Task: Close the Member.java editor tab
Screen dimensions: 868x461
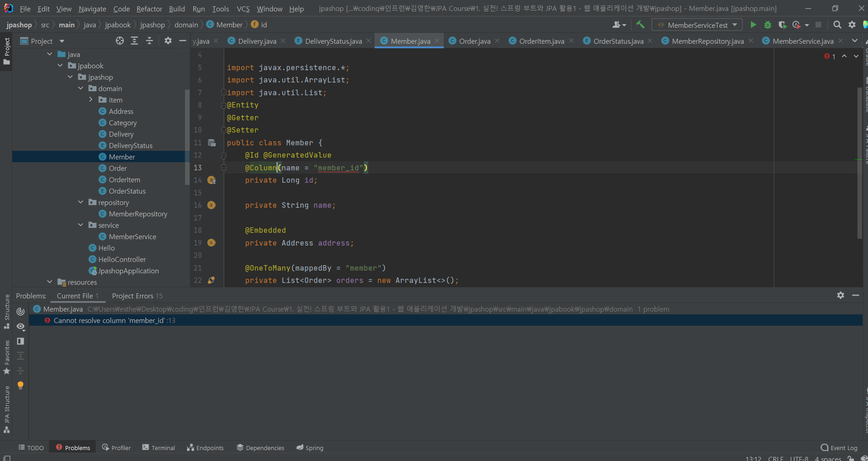Action: pyautogui.click(x=437, y=41)
